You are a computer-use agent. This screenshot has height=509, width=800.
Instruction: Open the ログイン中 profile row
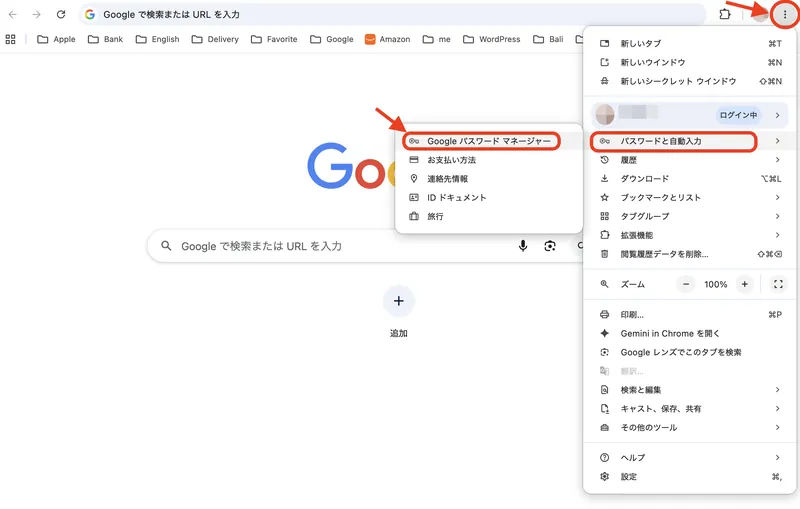(690, 115)
